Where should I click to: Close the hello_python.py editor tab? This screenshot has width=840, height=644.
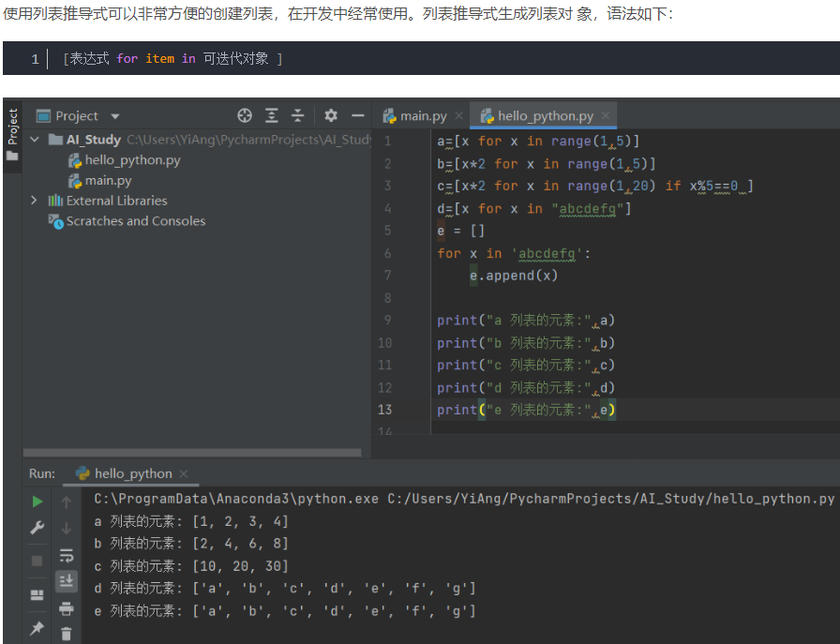coord(606,115)
